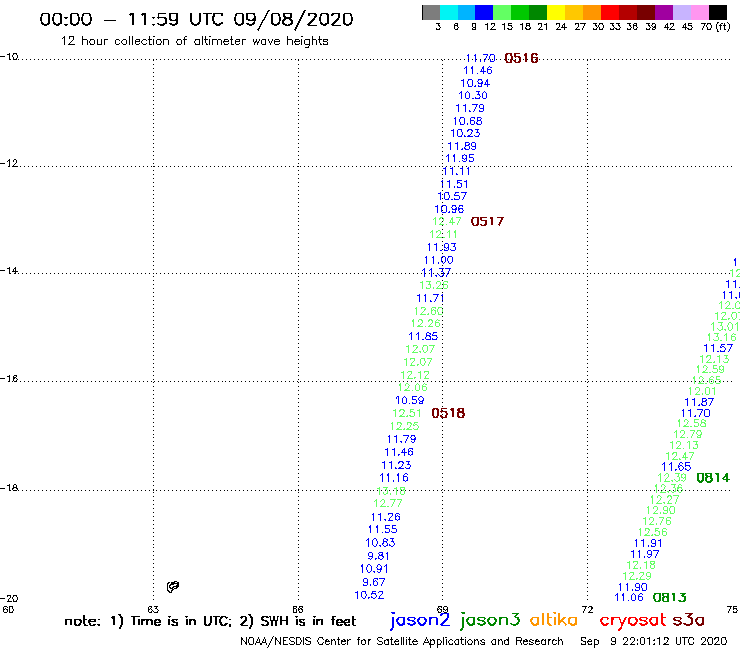
Task: Click the '(ft)' unit label in legend
Action: (723, 26)
